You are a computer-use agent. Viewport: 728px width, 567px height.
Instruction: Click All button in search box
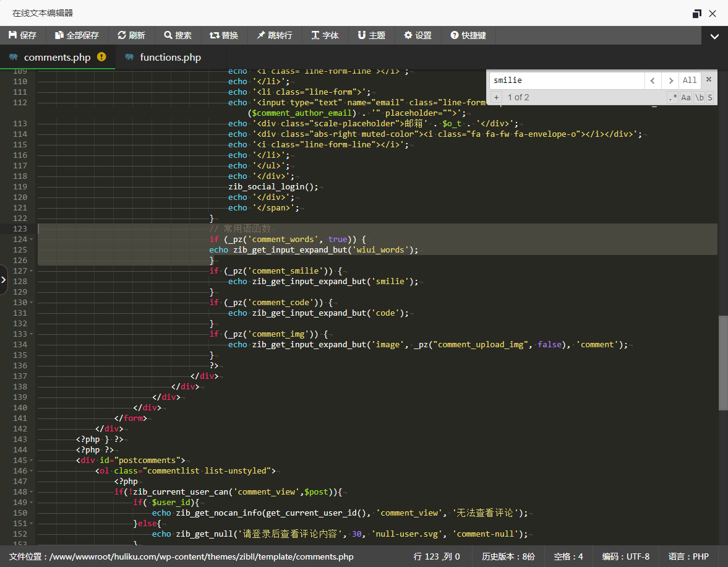[690, 80]
